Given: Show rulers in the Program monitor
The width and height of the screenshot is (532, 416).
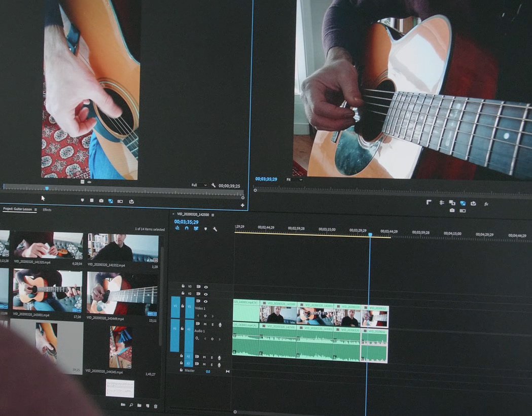Looking at the screenshot, I should tap(429, 202).
